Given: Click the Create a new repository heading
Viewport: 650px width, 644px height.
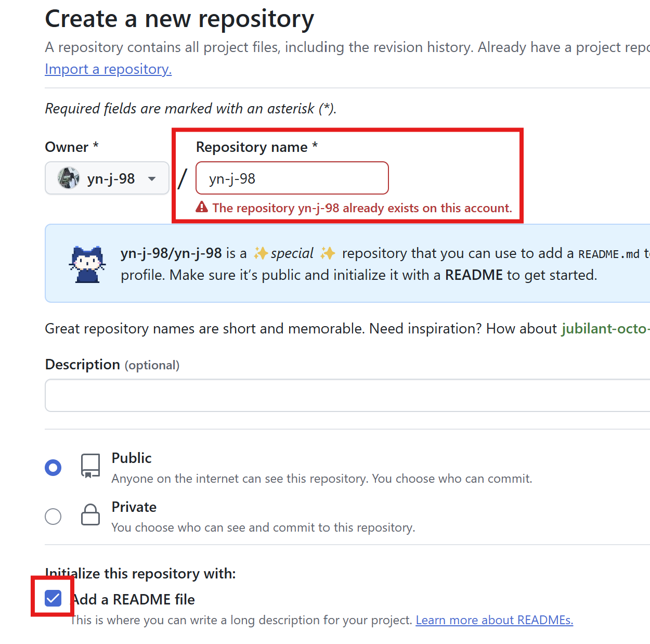Looking at the screenshot, I should 179,19.
